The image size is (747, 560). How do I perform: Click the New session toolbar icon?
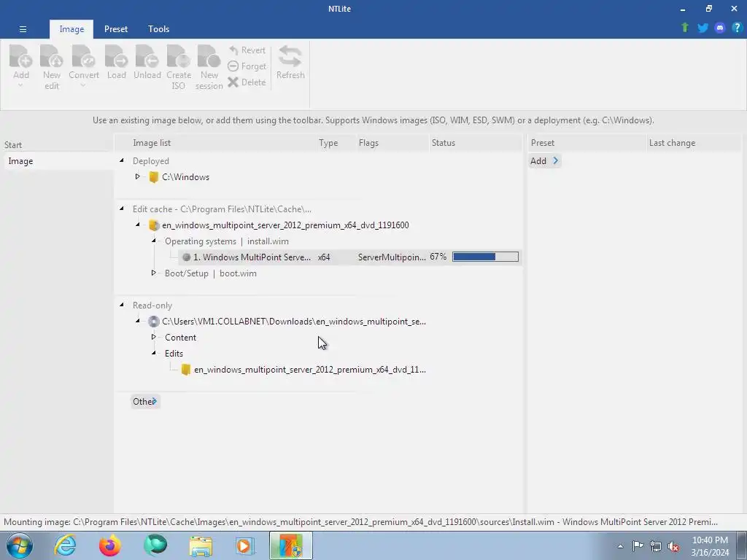[209, 56]
